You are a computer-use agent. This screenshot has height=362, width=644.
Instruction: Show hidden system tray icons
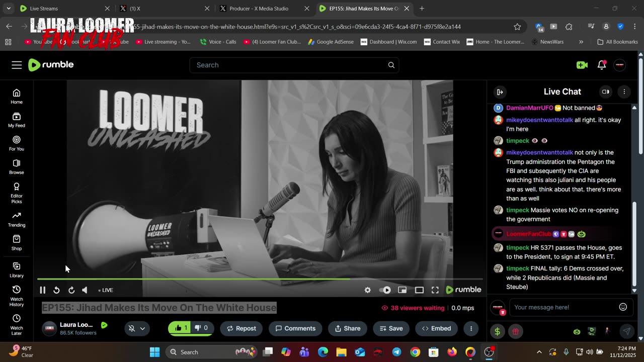click(x=539, y=352)
